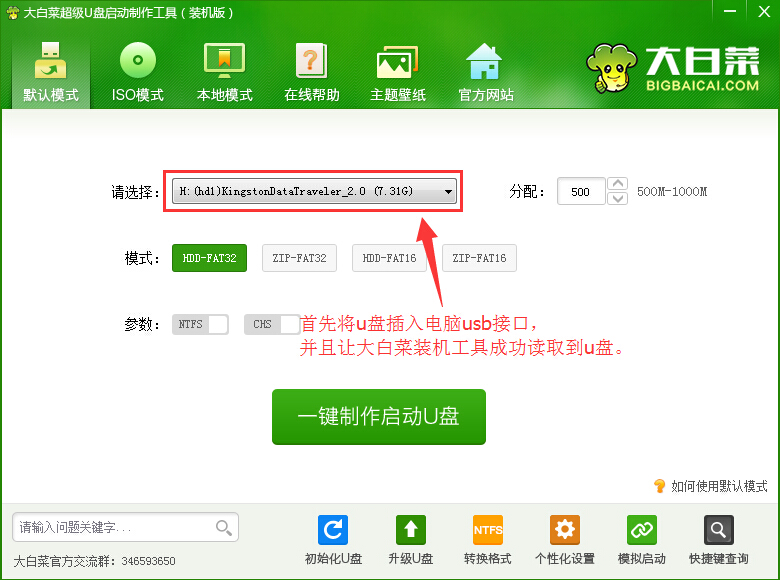Viewport: 780px width, 580px height.
Task: Toggle the CHS parameter switch
Action: tap(272, 324)
